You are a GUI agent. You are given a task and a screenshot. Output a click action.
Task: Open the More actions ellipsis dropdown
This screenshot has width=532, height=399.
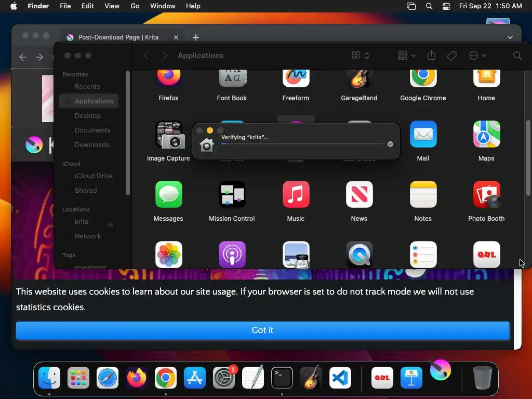[477, 56]
